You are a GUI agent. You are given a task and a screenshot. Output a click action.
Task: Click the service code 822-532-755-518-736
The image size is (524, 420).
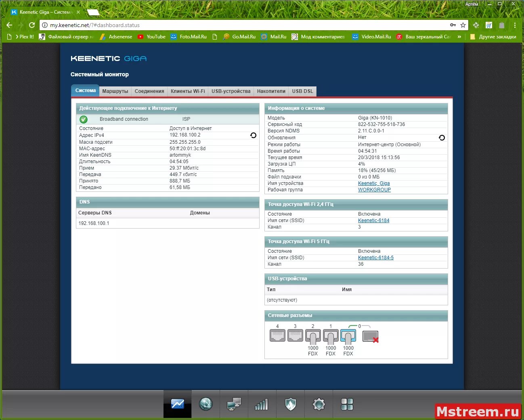point(381,124)
